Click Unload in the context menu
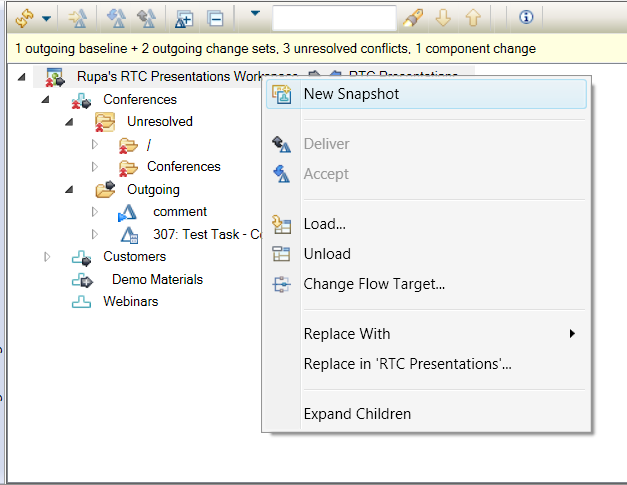This screenshot has height=485, width=627. (327, 254)
